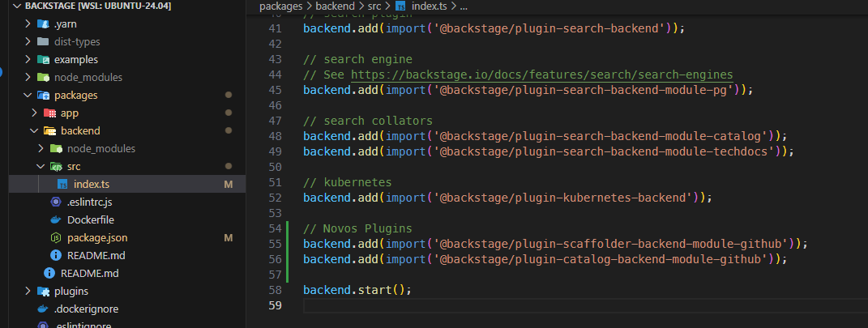
Task: Click the package.json file icon
Action: [56, 238]
